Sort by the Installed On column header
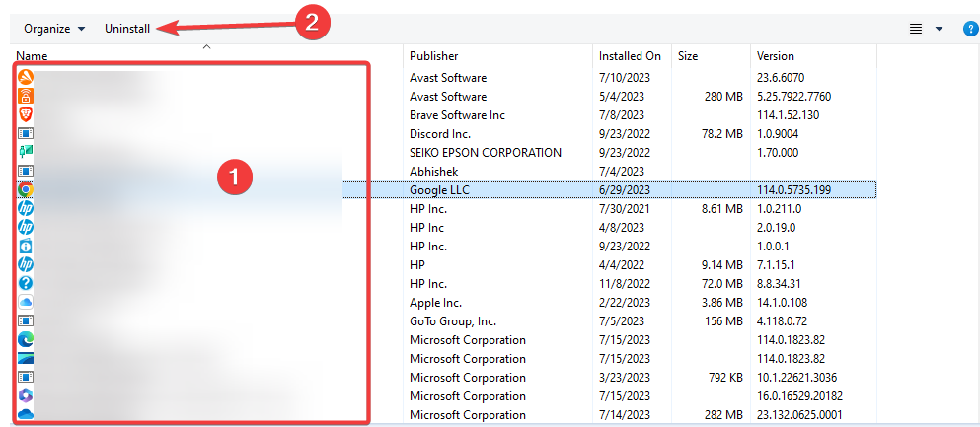Viewport: 980px width, 427px height. click(x=630, y=56)
